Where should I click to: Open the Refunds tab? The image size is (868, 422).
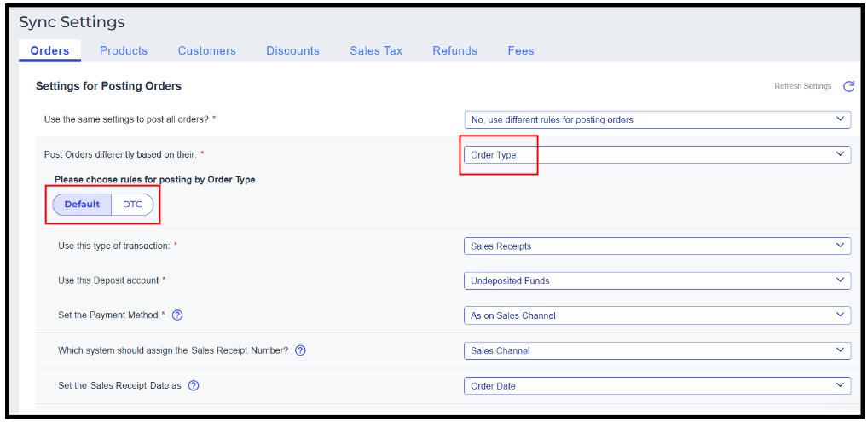pos(454,51)
